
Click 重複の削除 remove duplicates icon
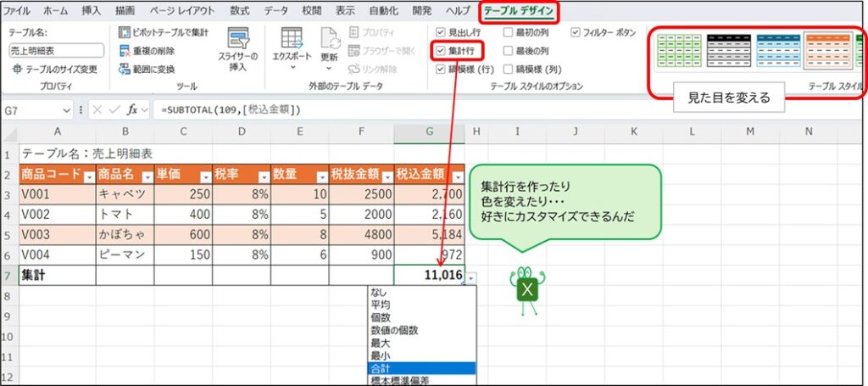pyautogui.click(x=125, y=51)
